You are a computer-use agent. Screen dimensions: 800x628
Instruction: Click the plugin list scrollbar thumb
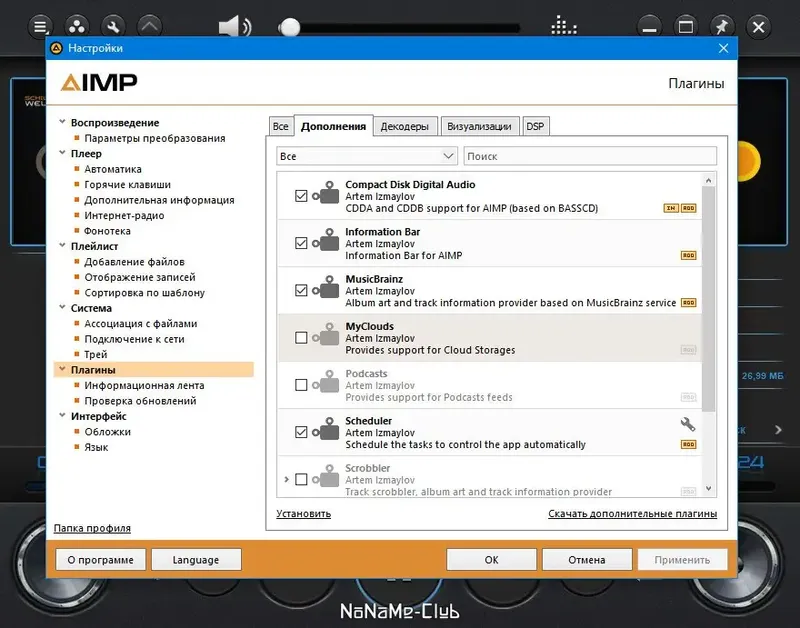click(708, 298)
